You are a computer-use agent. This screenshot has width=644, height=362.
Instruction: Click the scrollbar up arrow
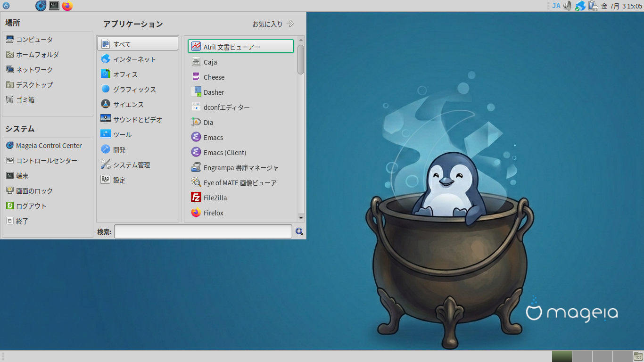click(301, 40)
